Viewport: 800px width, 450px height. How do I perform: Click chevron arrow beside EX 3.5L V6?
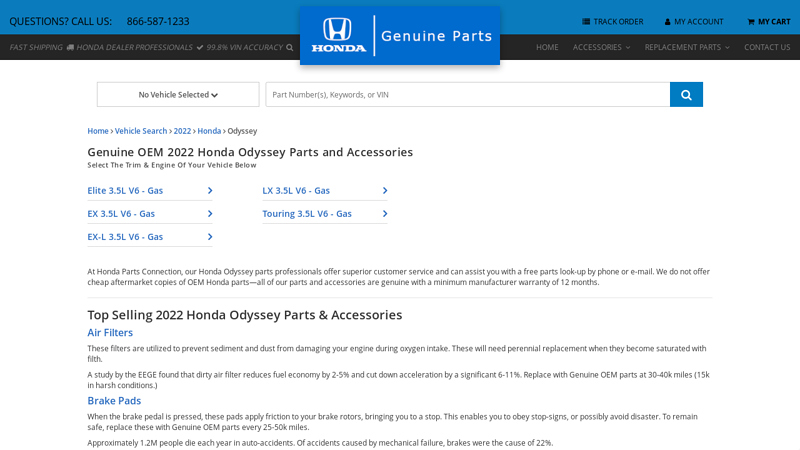tap(210, 214)
